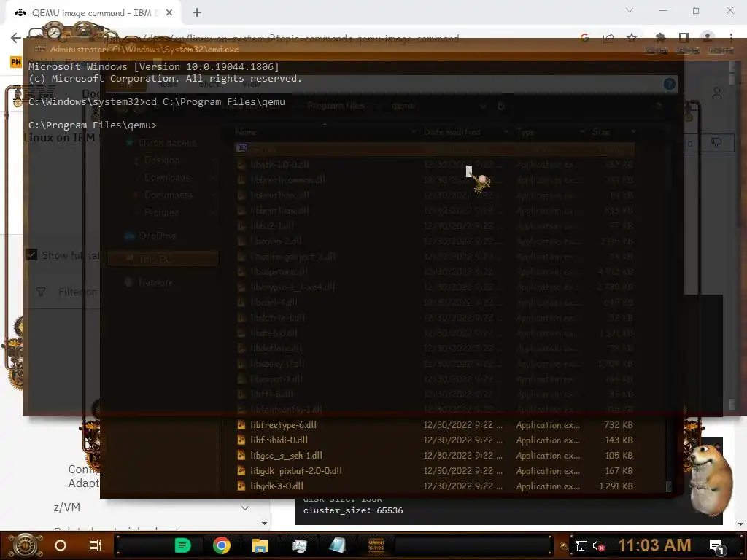Open the green chat app on taskbar
747x560 pixels.
click(182, 545)
